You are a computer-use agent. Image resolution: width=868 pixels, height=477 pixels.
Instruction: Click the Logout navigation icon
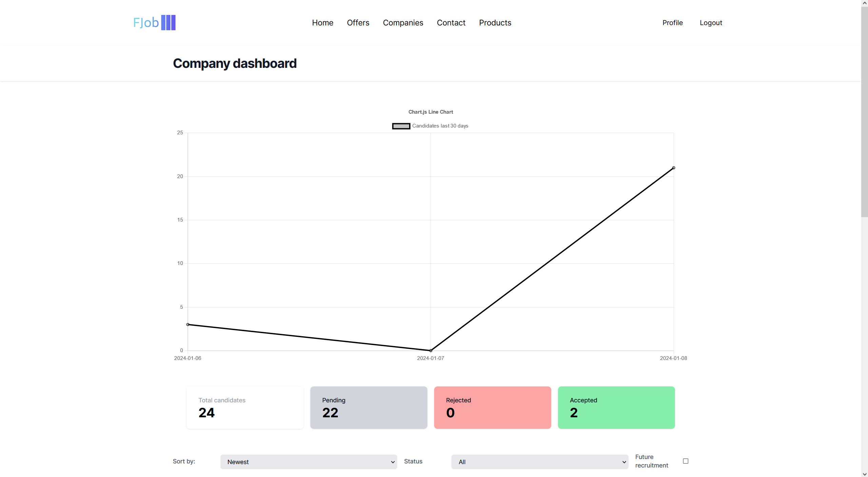711,22
